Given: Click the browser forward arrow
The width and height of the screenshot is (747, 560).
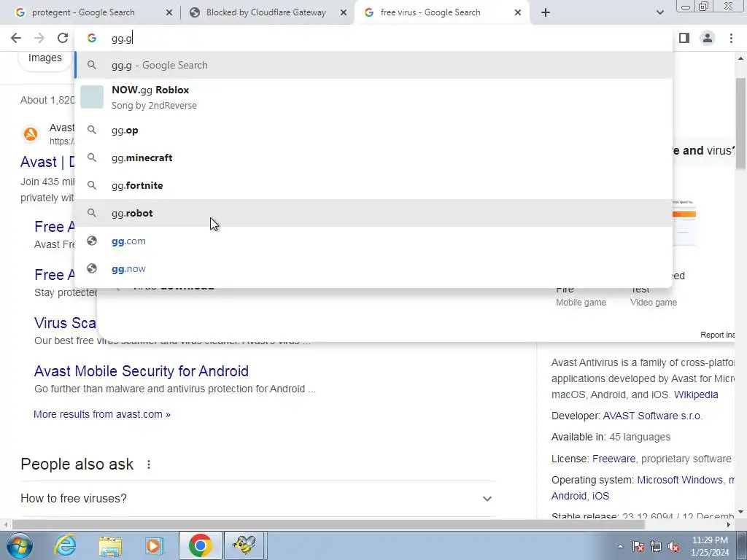Looking at the screenshot, I should pyautogui.click(x=39, y=38).
